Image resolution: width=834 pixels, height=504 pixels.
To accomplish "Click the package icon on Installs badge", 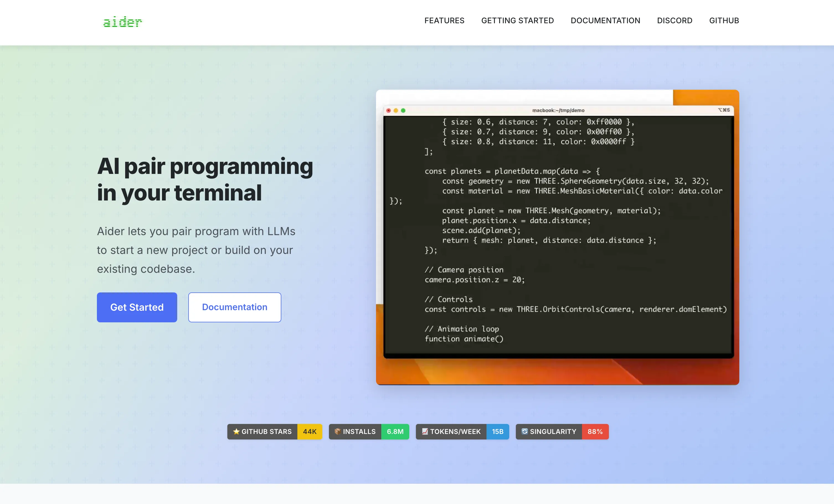I will pyautogui.click(x=338, y=431).
